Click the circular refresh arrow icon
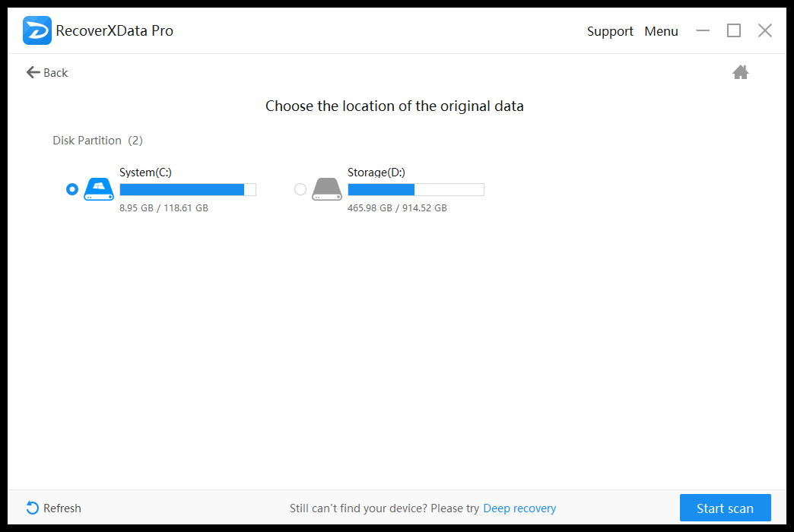Screen dimensions: 794x532 33,508
